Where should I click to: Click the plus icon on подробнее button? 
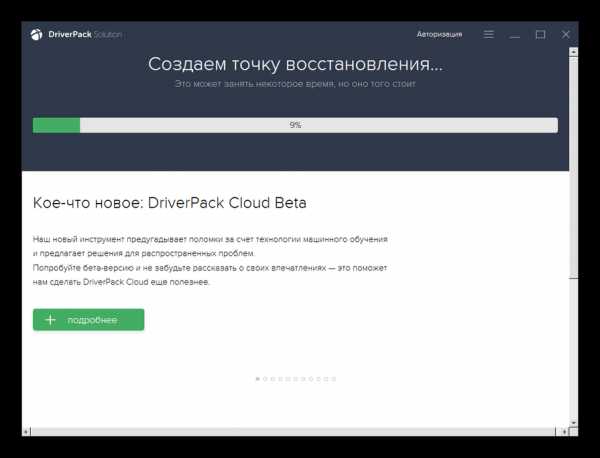tap(51, 320)
